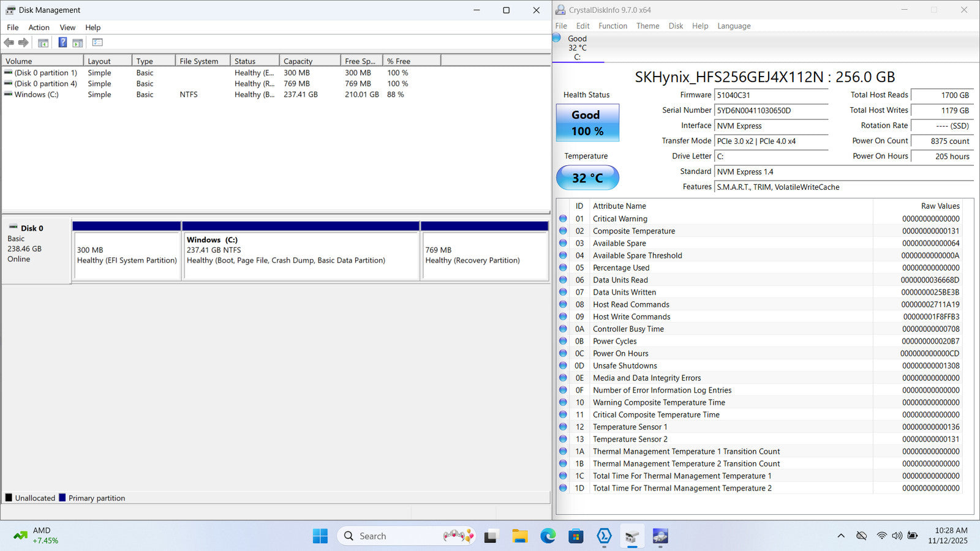The image size is (980, 551).
Task: Show hidden system tray icons chevron
Action: (x=841, y=536)
